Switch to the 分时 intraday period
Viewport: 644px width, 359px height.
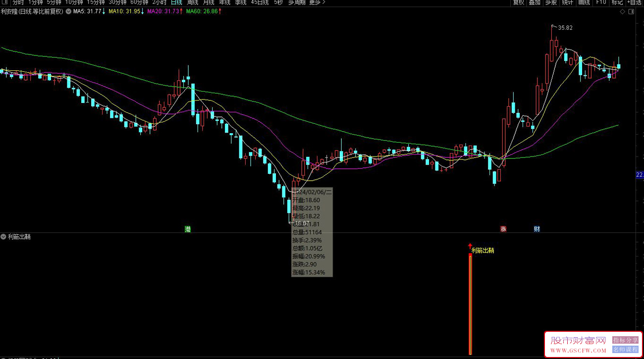18,2
